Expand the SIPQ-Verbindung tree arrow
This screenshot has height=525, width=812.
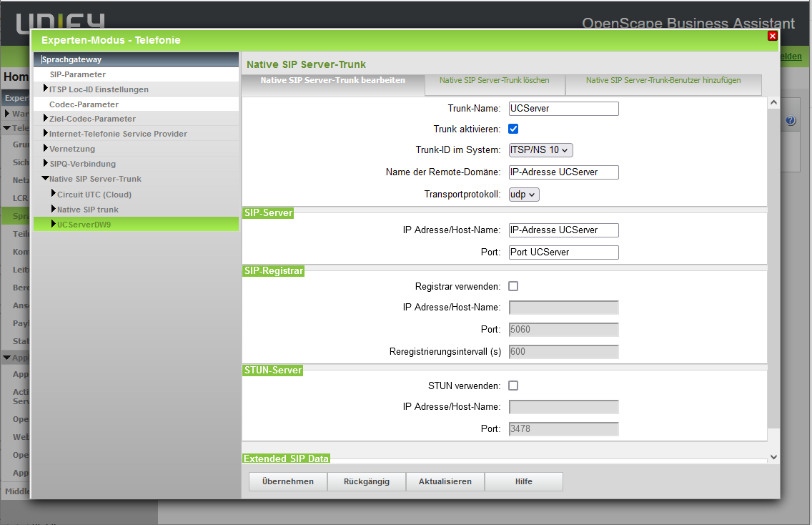[x=45, y=164]
